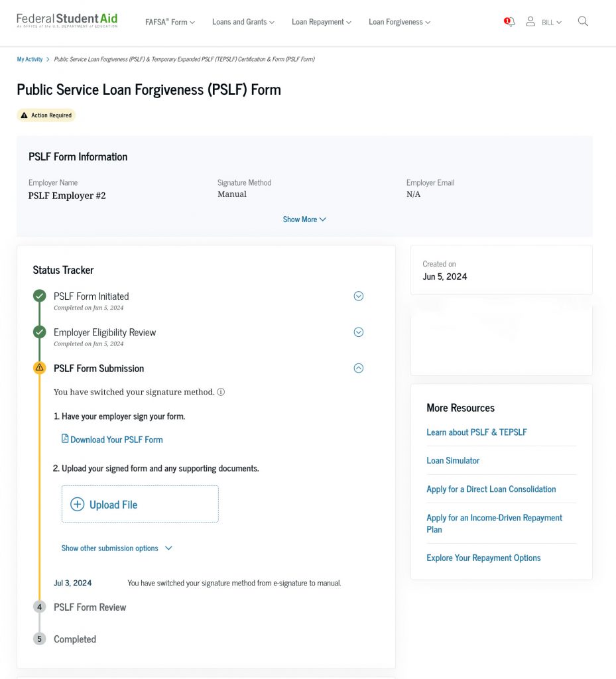Open the FAFSA Form menu
616x679 pixels.
click(x=170, y=22)
